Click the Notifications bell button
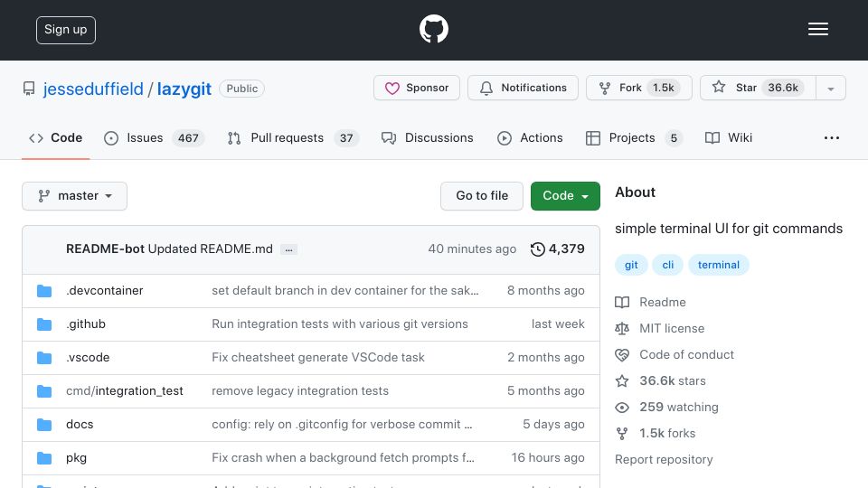868x488 pixels. (x=524, y=88)
